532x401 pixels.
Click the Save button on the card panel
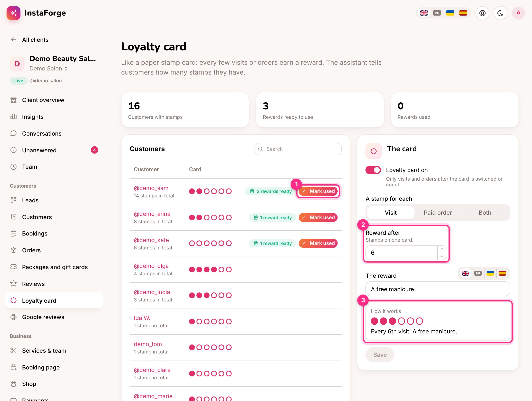coord(380,355)
